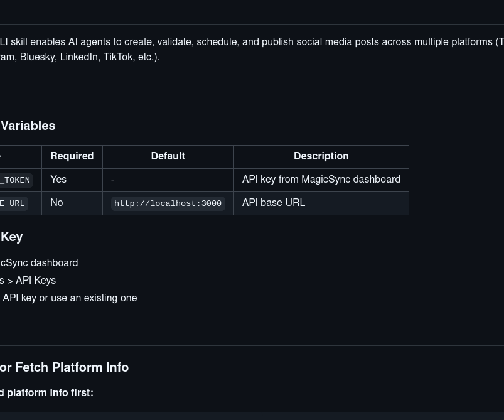The height and width of the screenshot is (420, 504).
Task: Click the Required column header
Action: [72, 156]
